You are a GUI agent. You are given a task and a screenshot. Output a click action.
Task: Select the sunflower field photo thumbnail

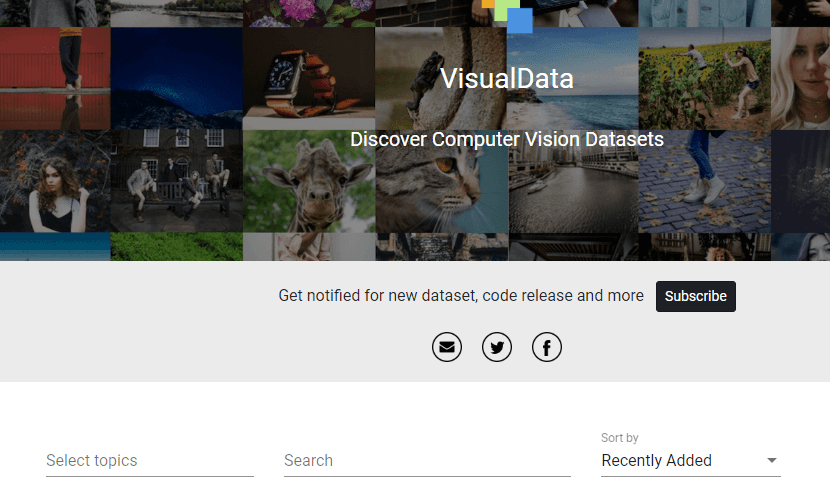click(x=704, y=80)
